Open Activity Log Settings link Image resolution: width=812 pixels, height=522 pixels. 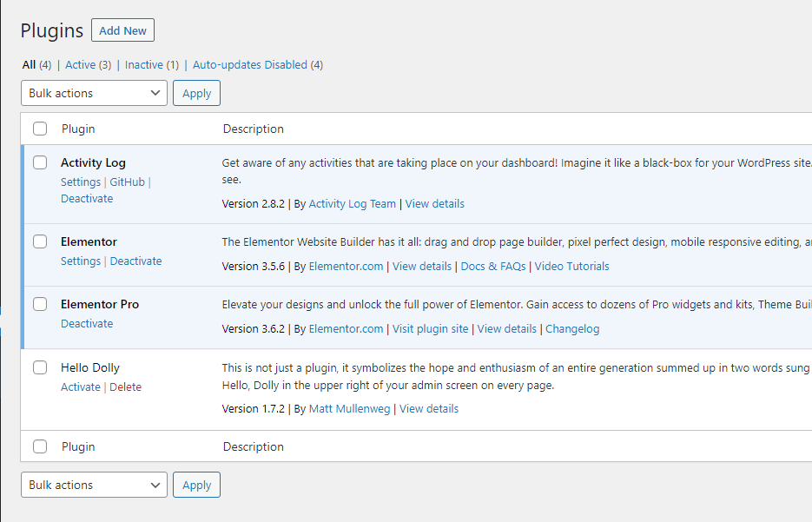[x=81, y=182]
